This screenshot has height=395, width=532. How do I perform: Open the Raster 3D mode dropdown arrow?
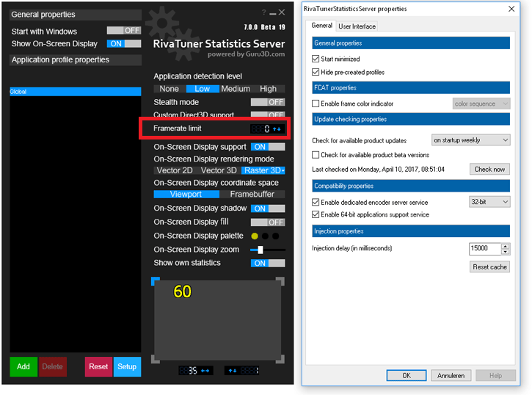click(x=283, y=170)
